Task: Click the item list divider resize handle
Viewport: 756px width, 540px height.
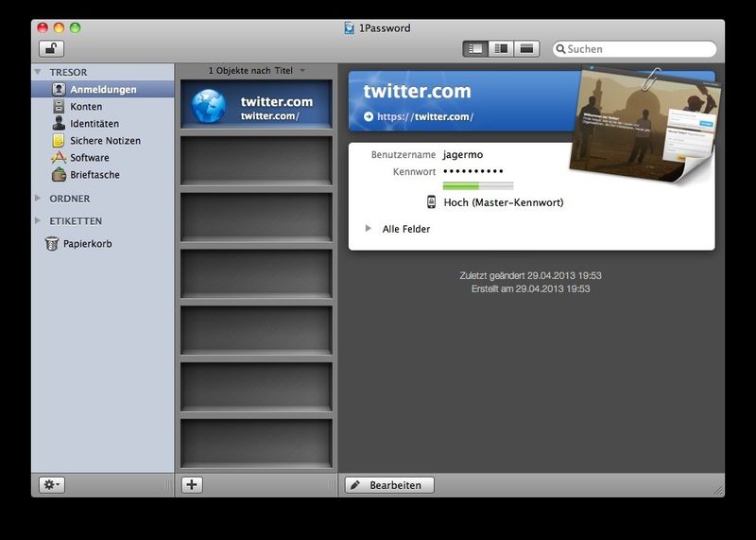Action: click(x=332, y=484)
